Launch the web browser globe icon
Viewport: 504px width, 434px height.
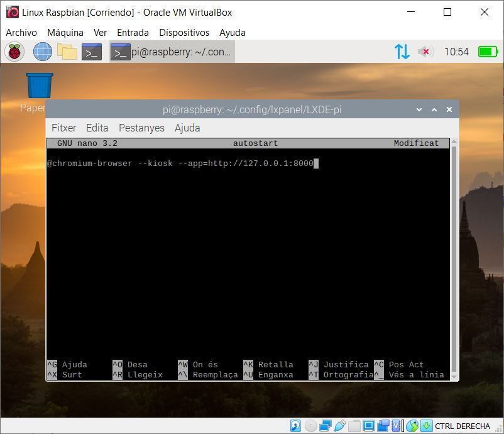click(43, 52)
